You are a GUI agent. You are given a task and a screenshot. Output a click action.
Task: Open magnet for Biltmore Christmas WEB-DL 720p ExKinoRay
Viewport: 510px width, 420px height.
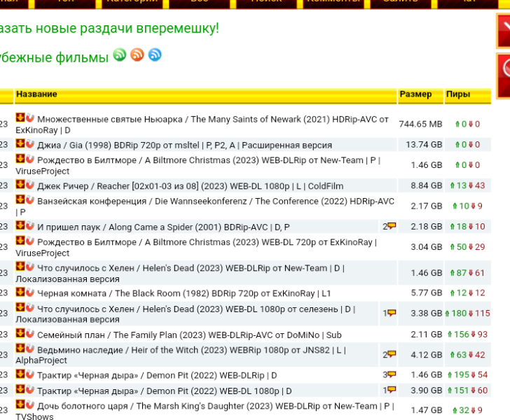[x=30, y=240]
